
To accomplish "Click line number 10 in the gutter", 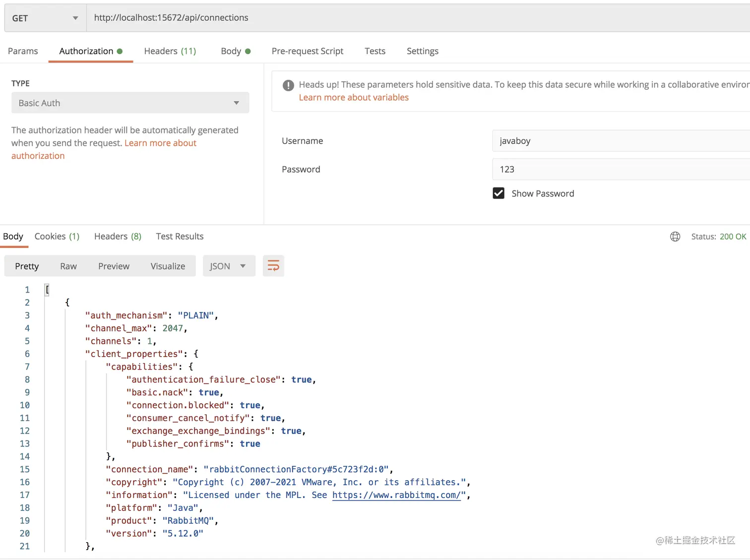I will click(25, 405).
